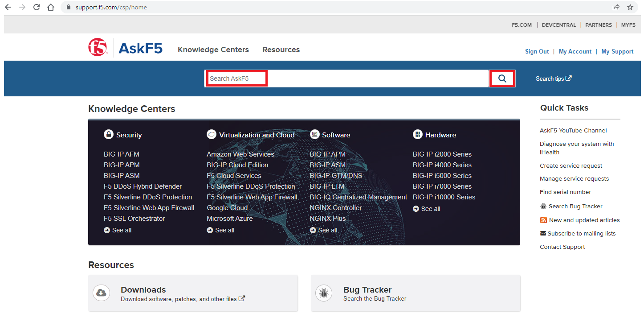The height and width of the screenshot is (314, 644).
Task: Expand See all under Hardware
Action: [427, 209]
